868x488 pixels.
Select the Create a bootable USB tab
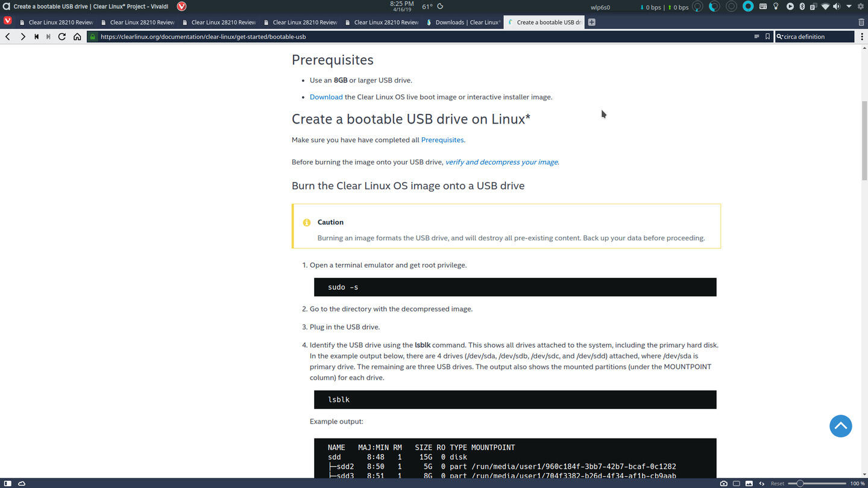[544, 22]
